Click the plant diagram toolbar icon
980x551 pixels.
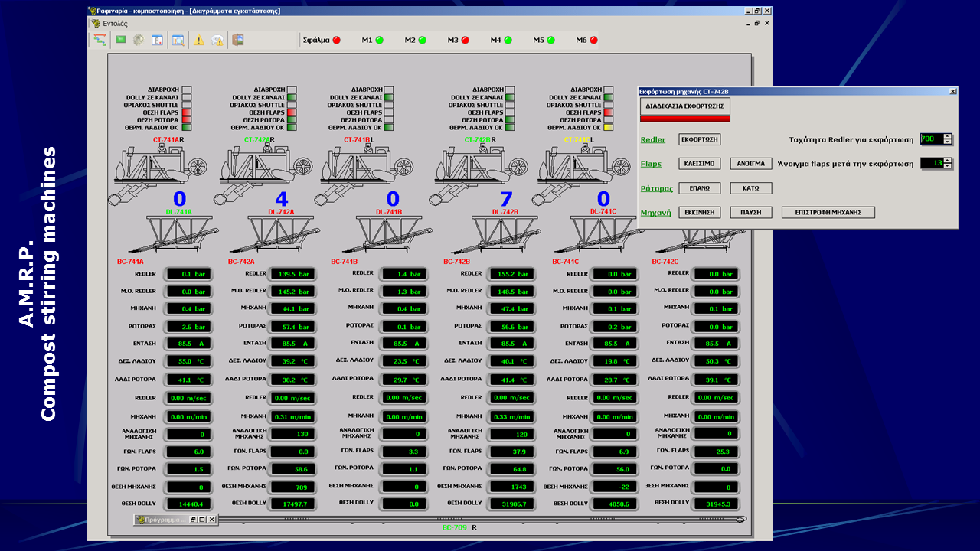click(100, 41)
